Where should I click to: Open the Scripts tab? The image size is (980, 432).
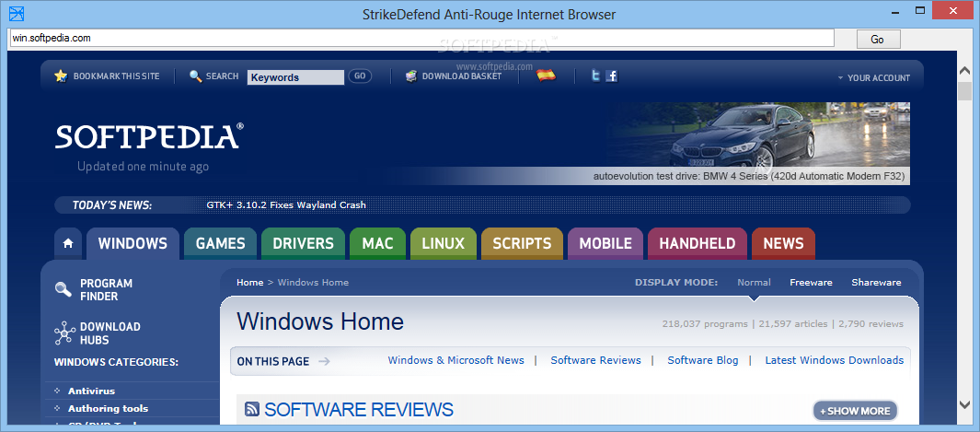522,244
